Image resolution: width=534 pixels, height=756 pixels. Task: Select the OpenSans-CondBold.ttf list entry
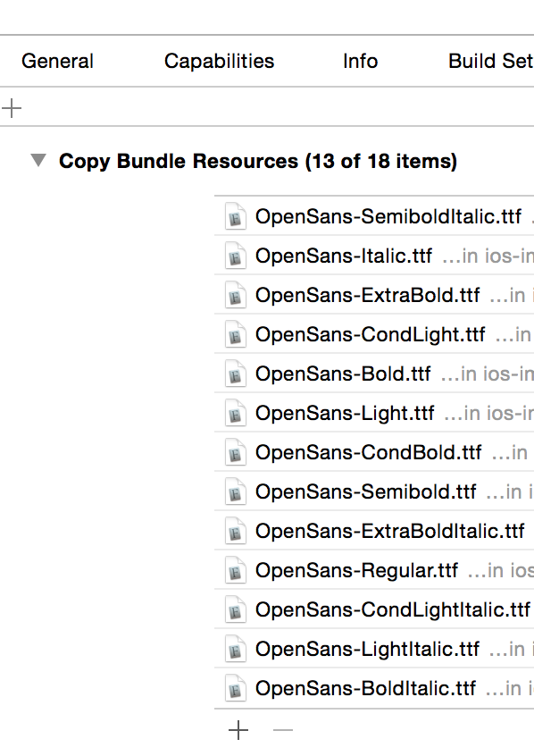coord(357,452)
